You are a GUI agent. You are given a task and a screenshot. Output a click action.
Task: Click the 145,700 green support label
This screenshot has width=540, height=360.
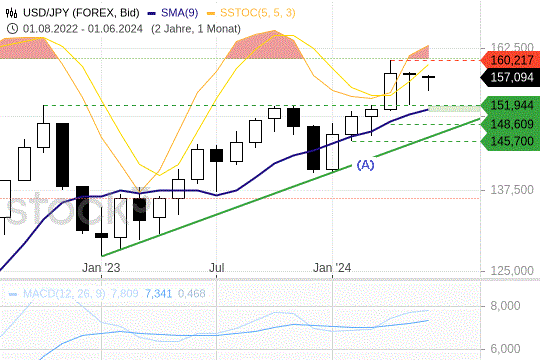click(x=510, y=141)
